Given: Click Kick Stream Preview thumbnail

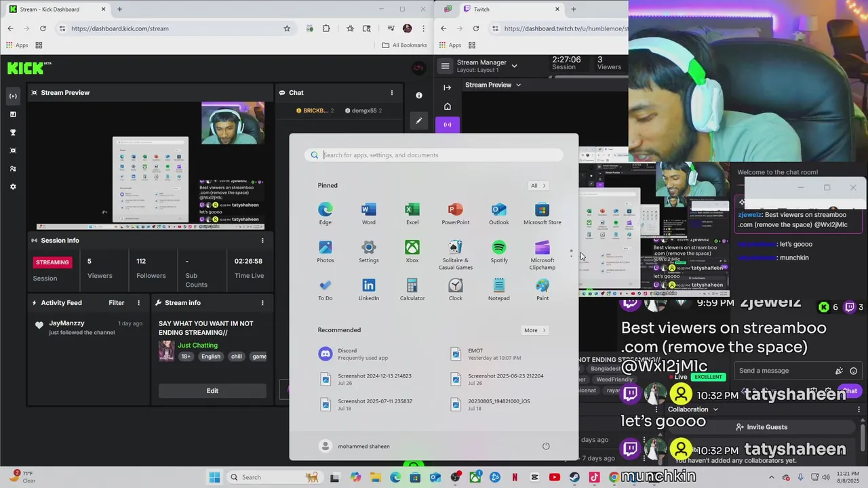Looking at the screenshot, I should (x=151, y=165).
